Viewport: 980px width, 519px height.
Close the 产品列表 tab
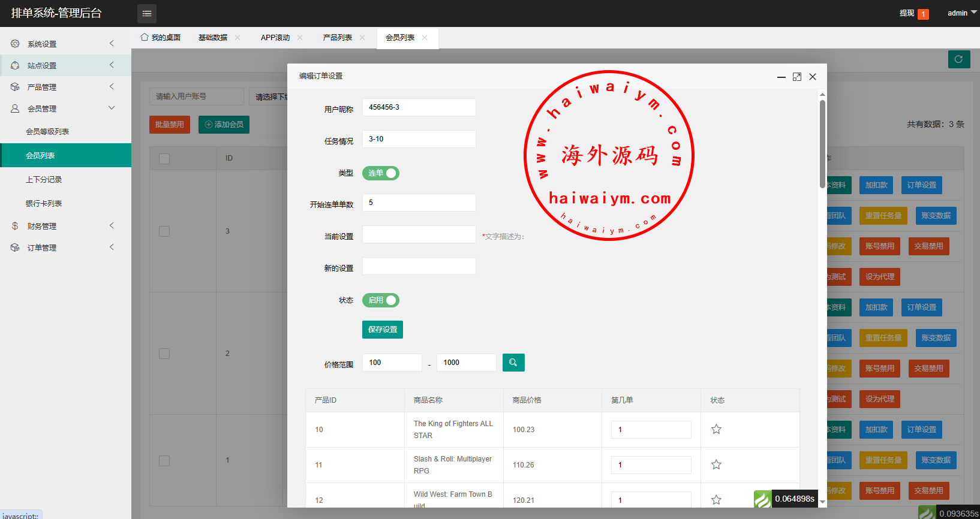[x=362, y=37]
